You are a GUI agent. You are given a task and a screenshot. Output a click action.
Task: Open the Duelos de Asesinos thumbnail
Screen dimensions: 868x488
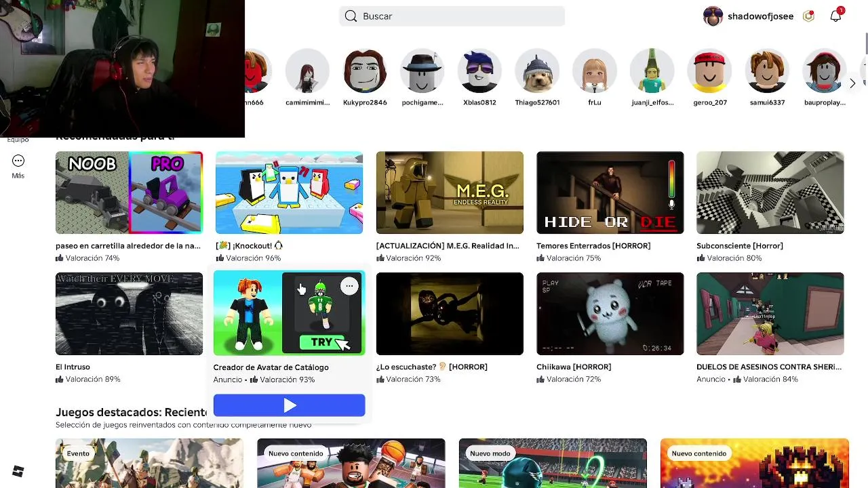(770, 314)
